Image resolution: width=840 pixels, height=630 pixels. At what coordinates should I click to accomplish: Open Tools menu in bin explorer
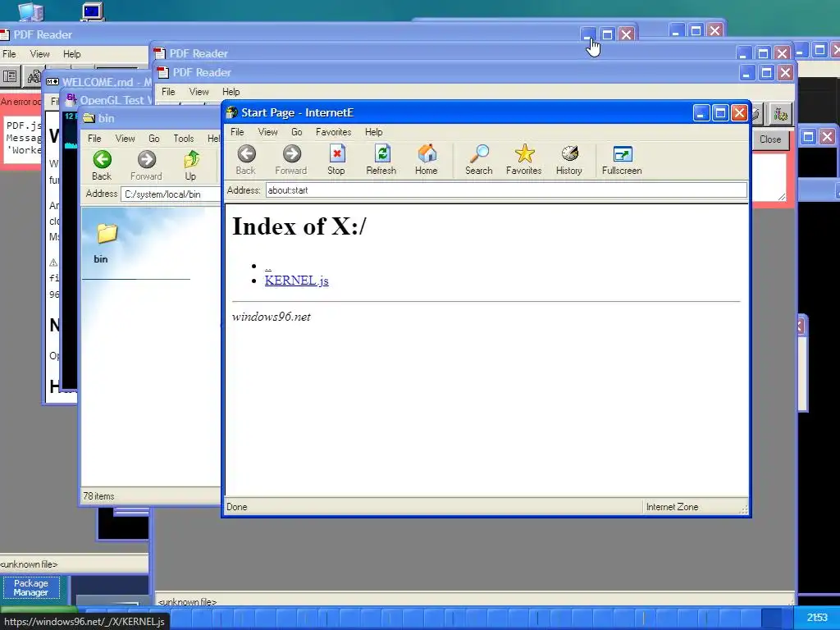(184, 138)
